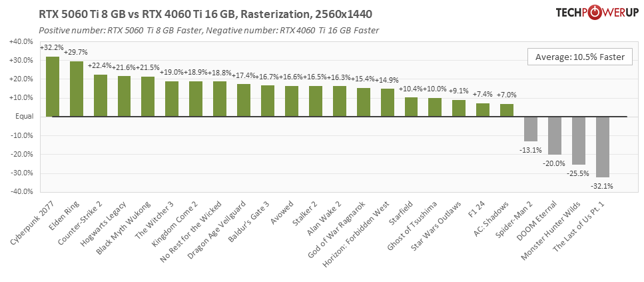
Task: Click the +15.4% data label
Action: [x=363, y=79]
